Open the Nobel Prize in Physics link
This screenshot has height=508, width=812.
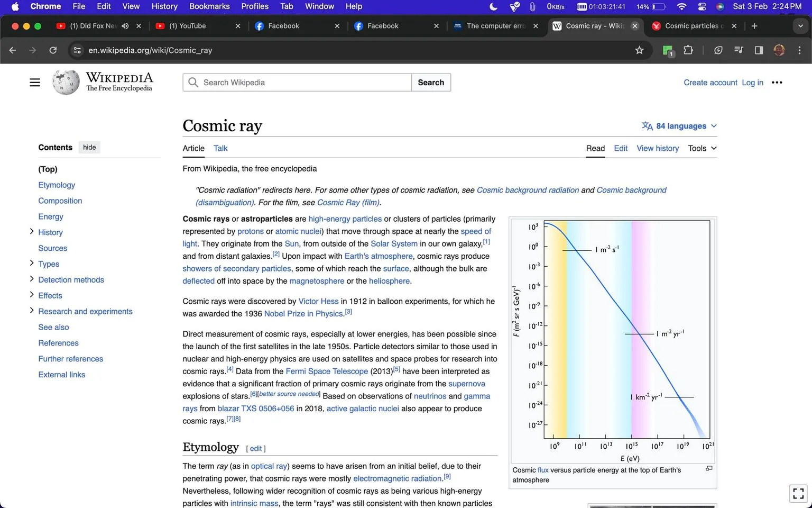tap(303, 314)
